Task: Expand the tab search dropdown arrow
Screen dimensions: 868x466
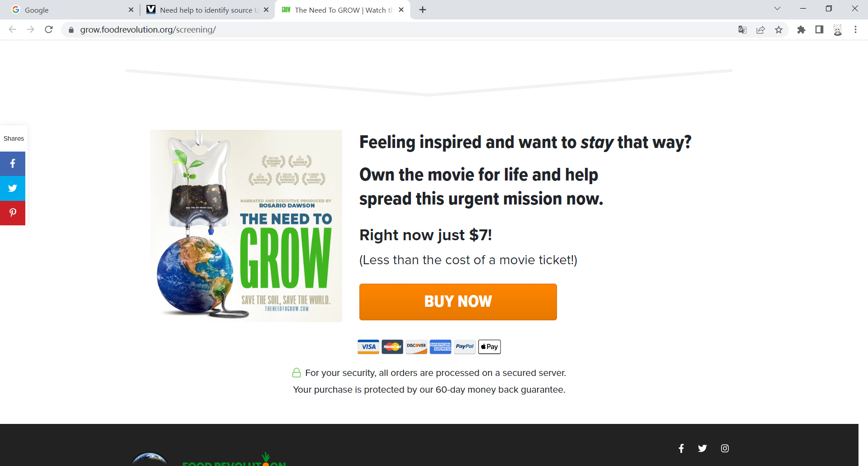Action: coord(777,9)
